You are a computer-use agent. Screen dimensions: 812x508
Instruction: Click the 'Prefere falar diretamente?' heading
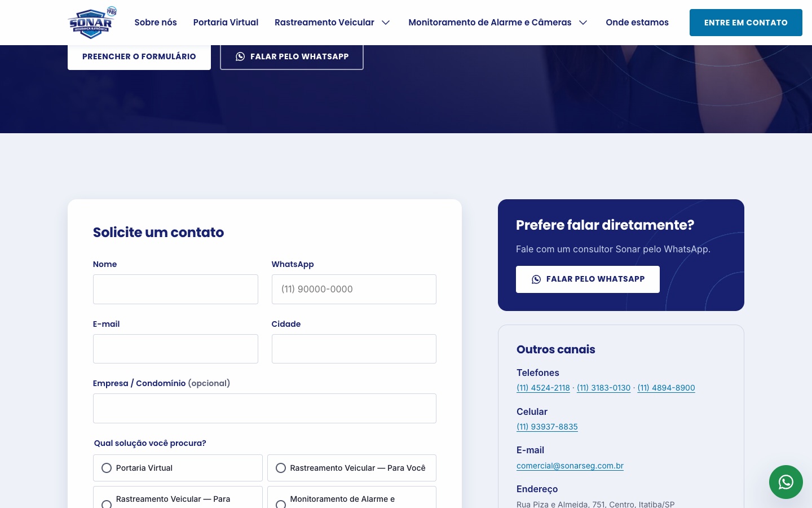[605, 225]
